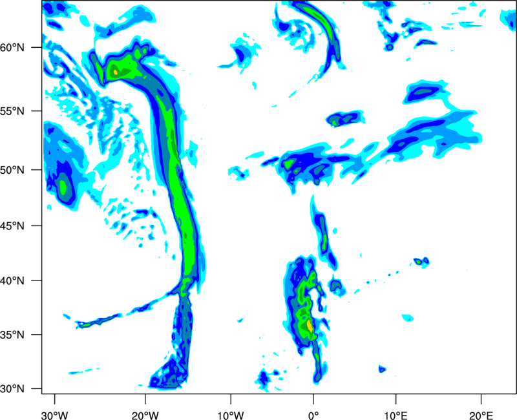The height and width of the screenshot is (420, 517).
Task: Click the 50°N latitude label
Action: coord(12,170)
